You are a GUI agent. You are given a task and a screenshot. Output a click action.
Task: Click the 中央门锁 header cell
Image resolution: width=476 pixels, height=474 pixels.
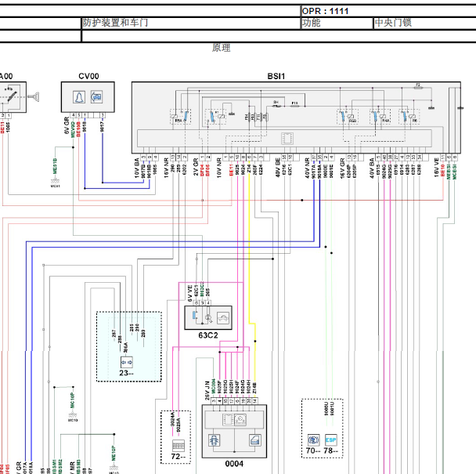425,23
